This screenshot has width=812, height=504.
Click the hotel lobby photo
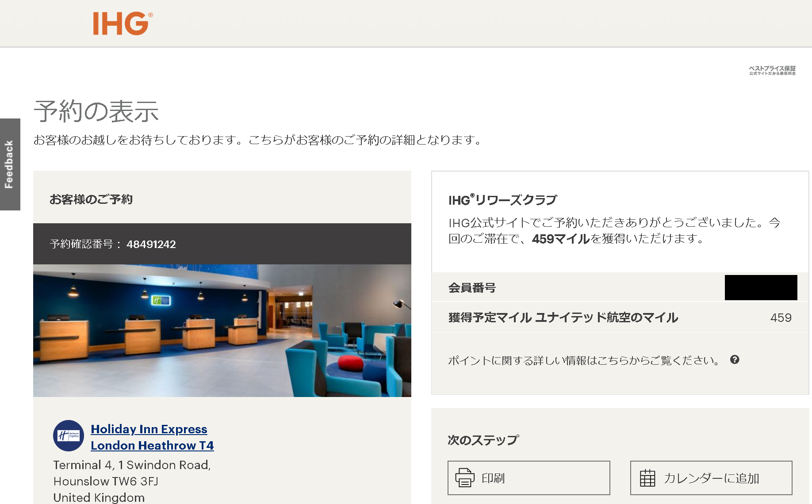(222, 331)
